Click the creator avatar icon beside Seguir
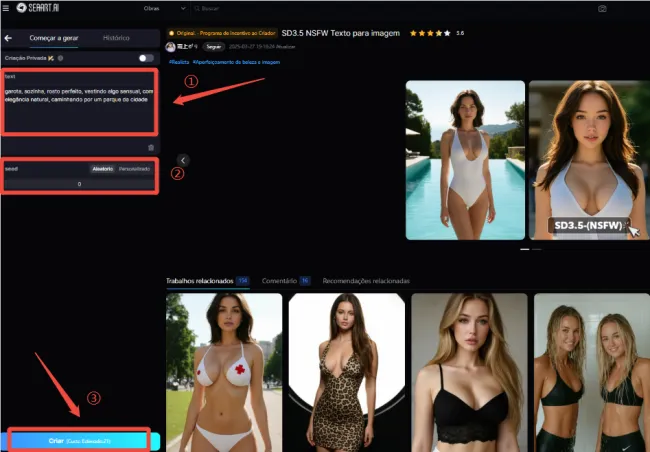Screen dimensions: 650x452 (172, 46)
